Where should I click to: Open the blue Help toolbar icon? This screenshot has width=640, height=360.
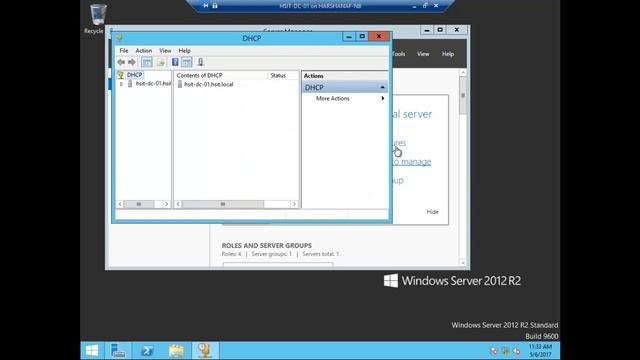175,62
